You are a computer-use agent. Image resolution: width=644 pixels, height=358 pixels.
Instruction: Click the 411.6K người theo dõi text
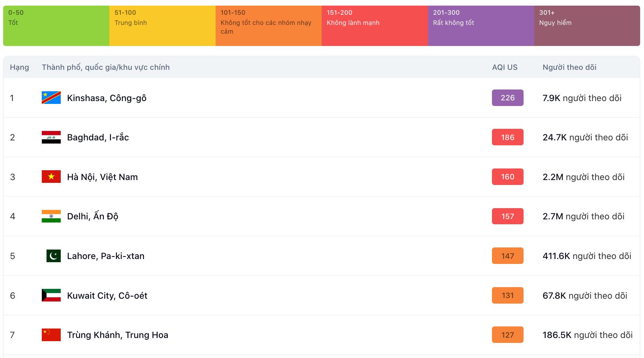(587, 256)
